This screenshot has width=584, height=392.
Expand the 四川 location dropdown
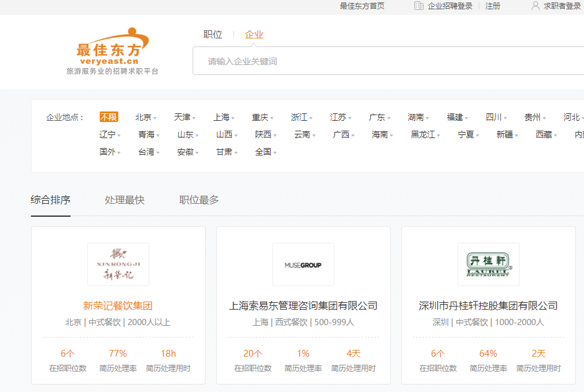pos(496,117)
